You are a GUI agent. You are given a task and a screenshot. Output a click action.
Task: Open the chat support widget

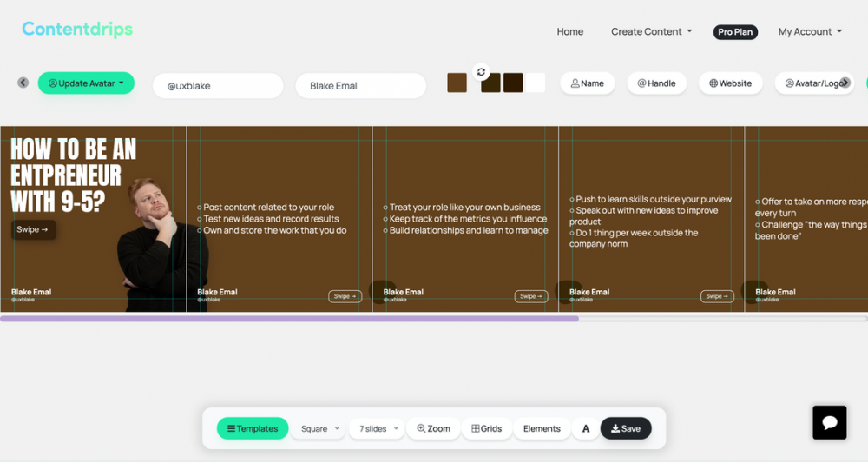pos(829,422)
